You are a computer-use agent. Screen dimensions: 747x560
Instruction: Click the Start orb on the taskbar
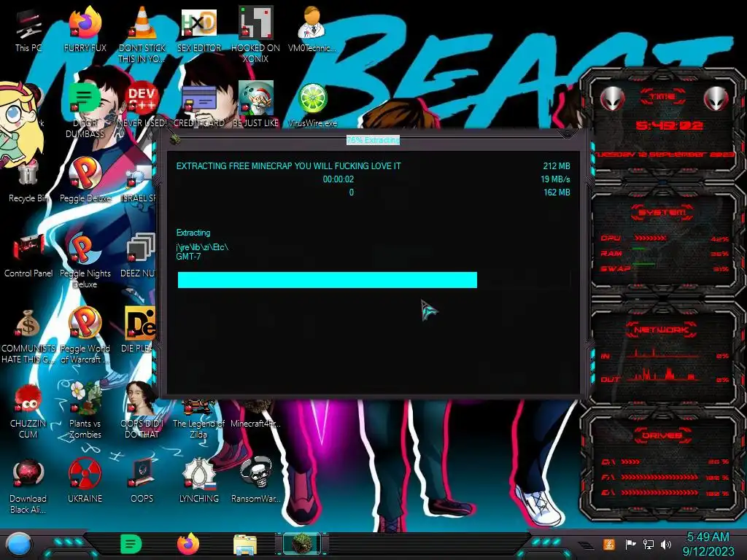(x=19, y=544)
